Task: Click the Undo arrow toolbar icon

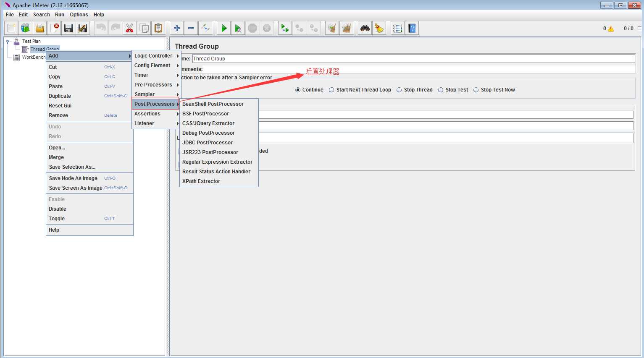Action: [101, 28]
